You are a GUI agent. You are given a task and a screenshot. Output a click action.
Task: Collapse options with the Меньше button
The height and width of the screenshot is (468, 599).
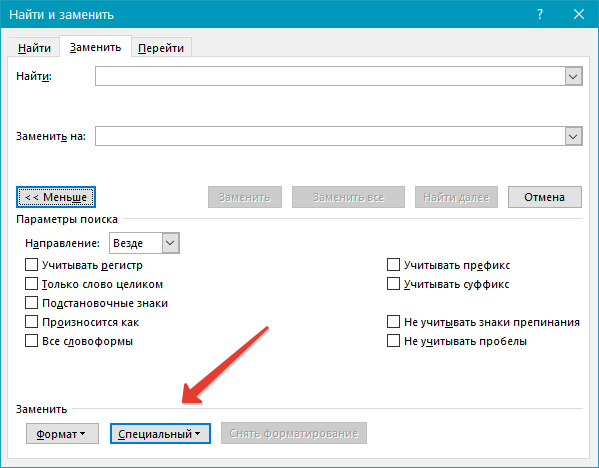56,197
